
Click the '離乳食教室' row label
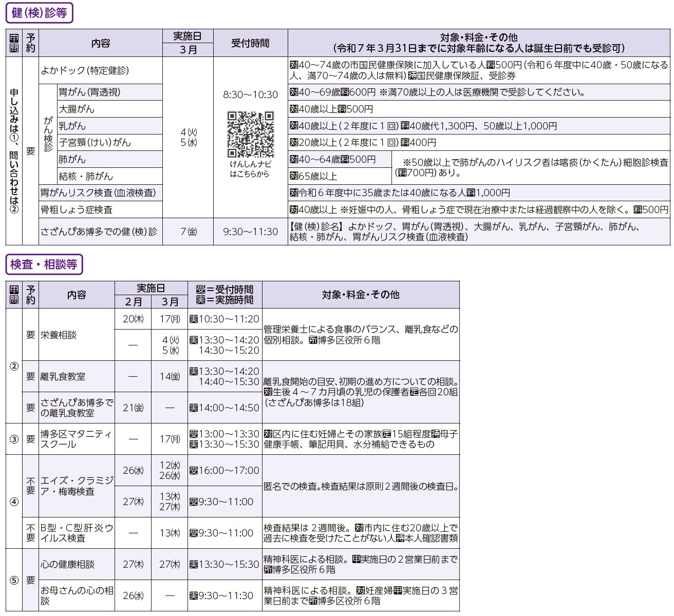(63, 376)
